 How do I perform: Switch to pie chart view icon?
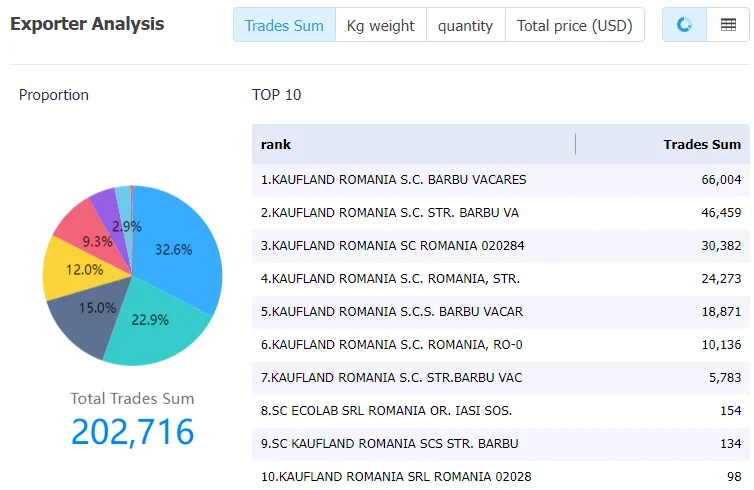684,25
